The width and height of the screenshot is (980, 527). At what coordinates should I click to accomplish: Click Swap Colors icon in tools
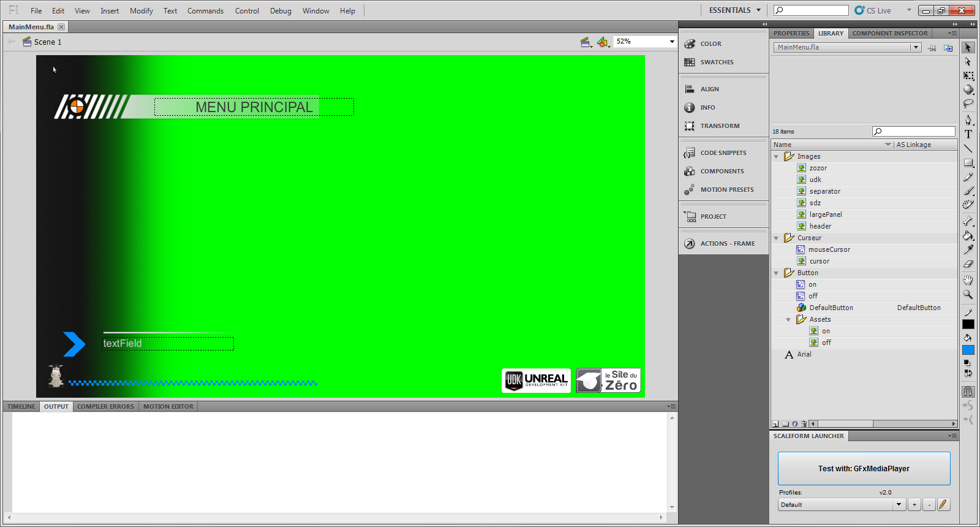coord(968,373)
